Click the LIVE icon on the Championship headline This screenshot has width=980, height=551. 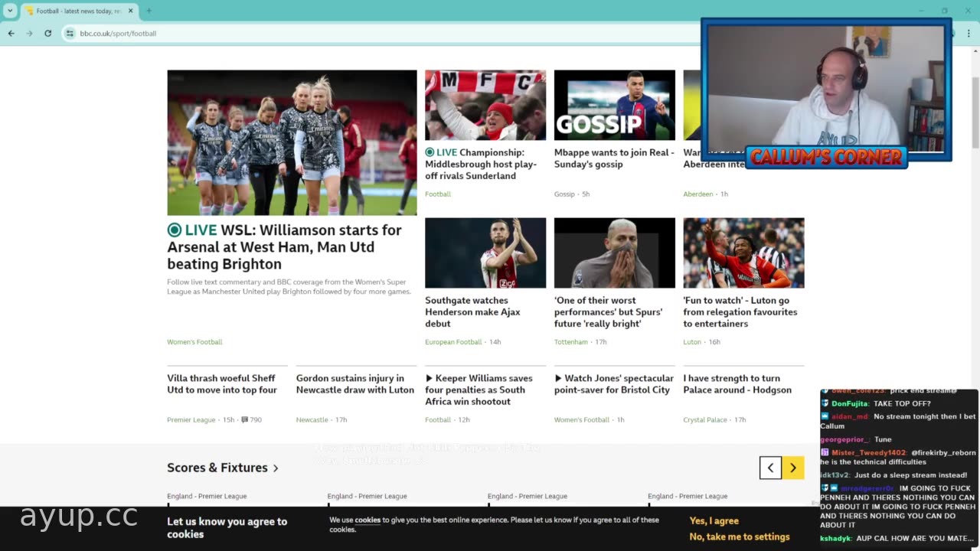pyautogui.click(x=430, y=152)
